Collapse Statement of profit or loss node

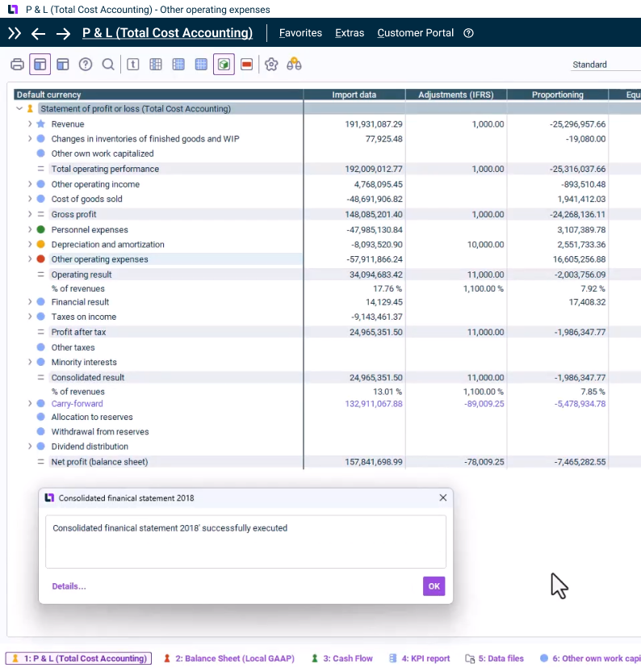19,109
